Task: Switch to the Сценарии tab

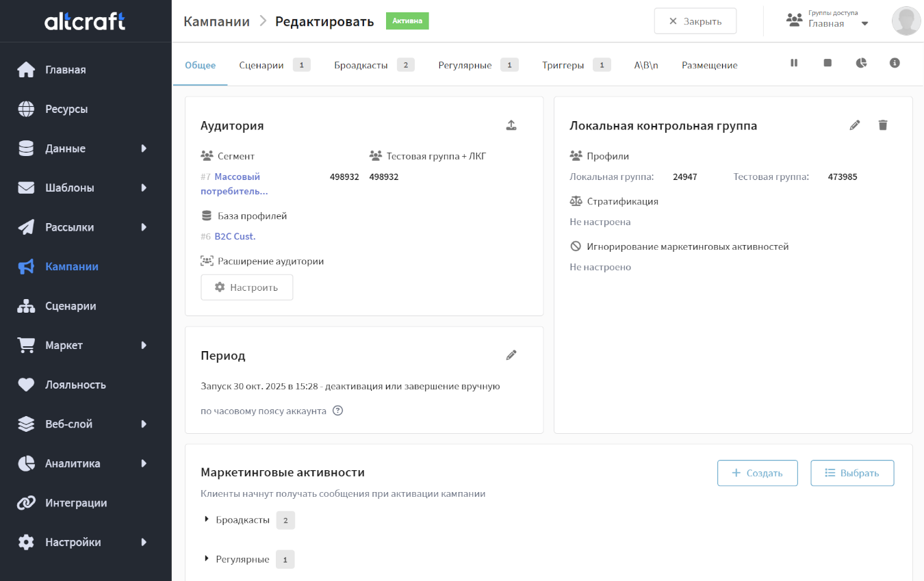Action: pyautogui.click(x=261, y=66)
